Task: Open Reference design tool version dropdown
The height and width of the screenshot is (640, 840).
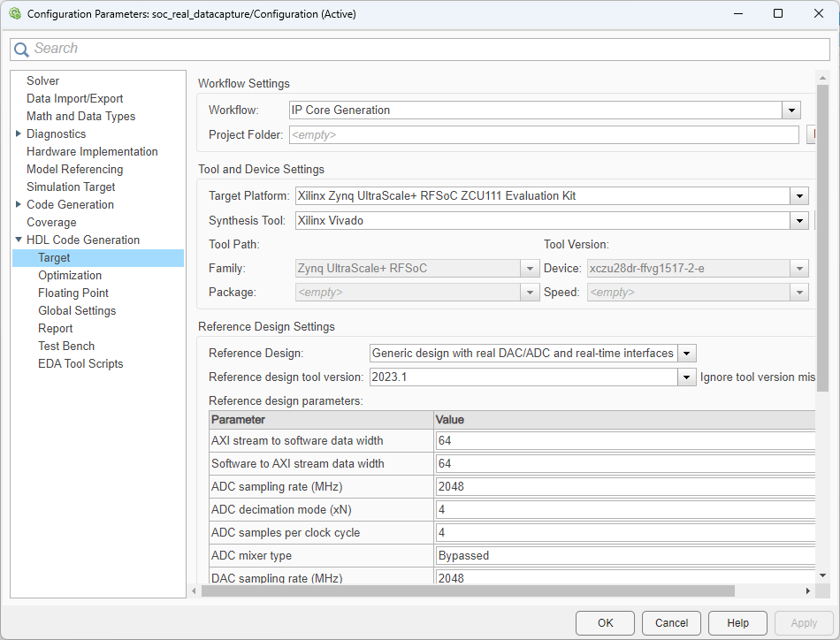Action: coord(687,377)
